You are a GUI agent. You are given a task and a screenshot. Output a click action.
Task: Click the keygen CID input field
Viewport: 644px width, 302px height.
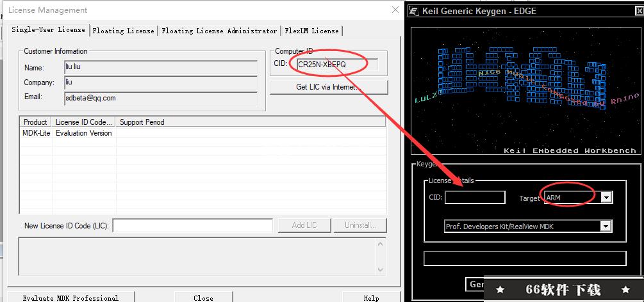pyautogui.click(x=475, y=197)
